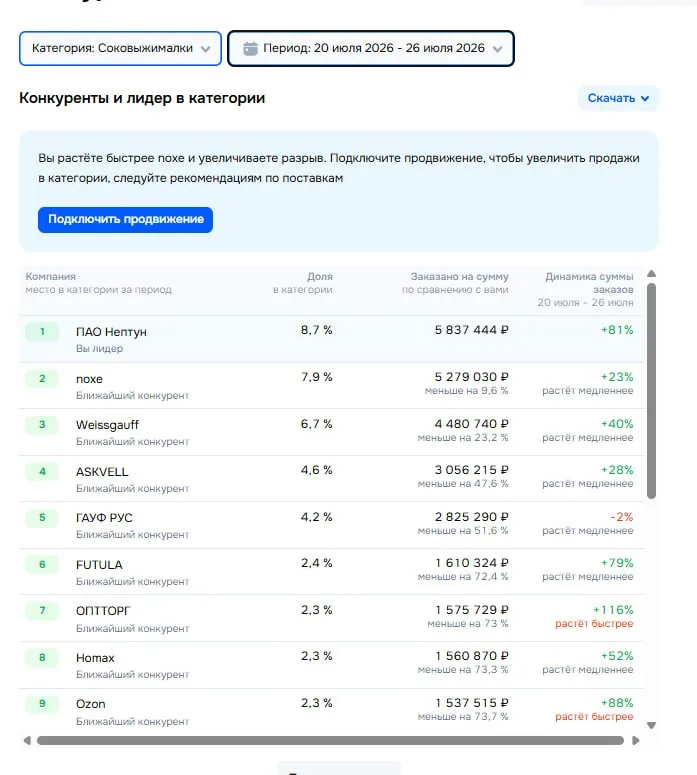The width and height of the screenshot is (697, 775).
Task: Click the 1 537 515 ₽ order amount
Action: pyautogui.click(x=472, y=702)
